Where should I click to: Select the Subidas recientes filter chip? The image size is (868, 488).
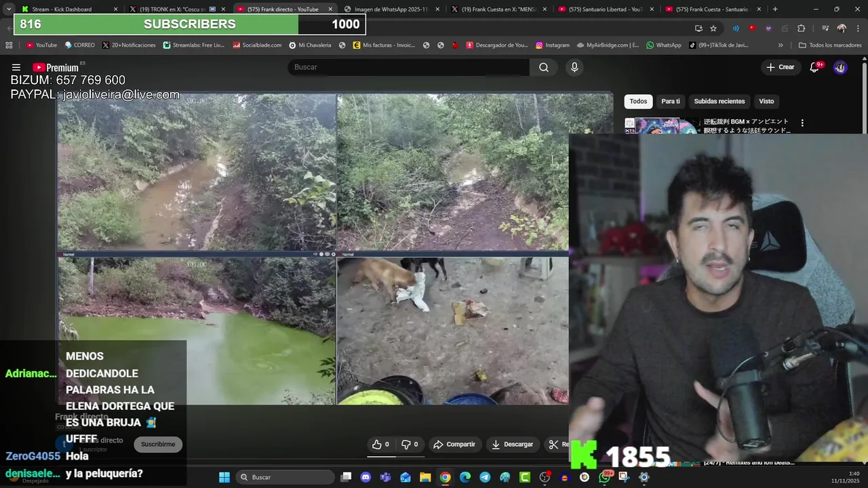(x=719, y=102)
